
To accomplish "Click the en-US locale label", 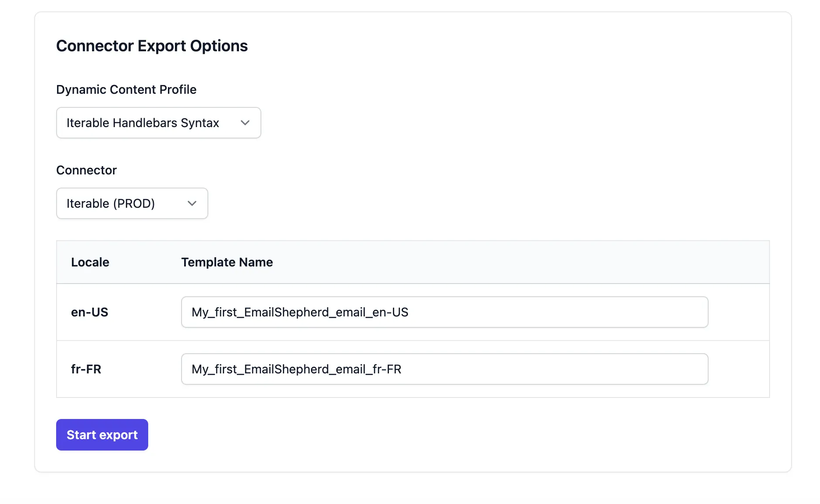I will (x=90, y=312).
